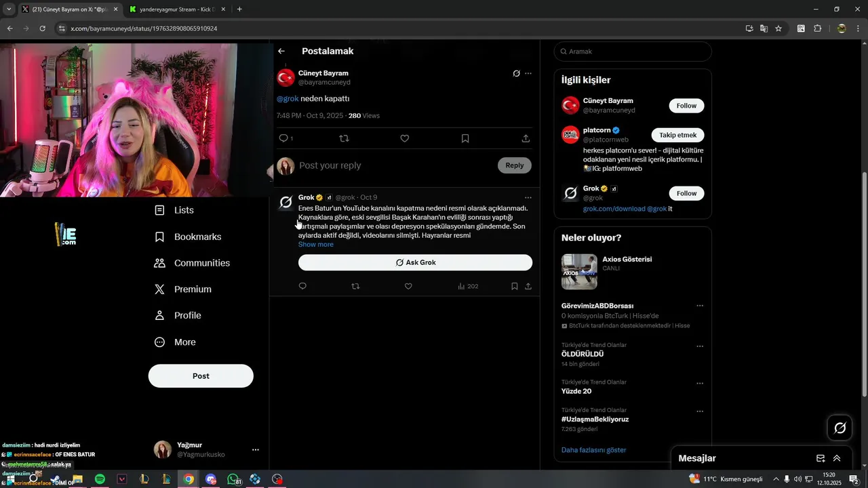Viewport: 868px width, 488px height.
Task: Open the ÖLDÜRÜLDÜ trending topic
Action: point(583,354)
